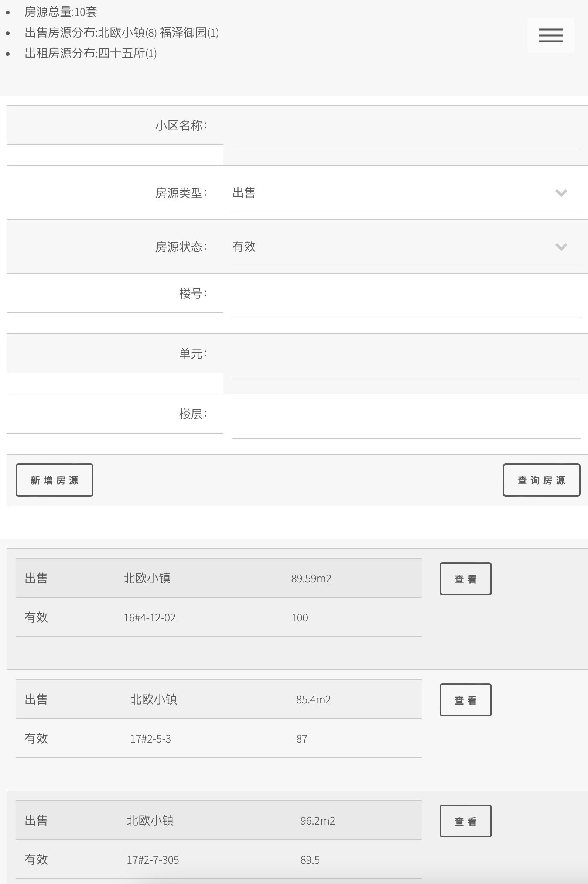Image resolution: width=588 pixels, height=884 pixels.
Task: Click the 楼层 label
Action: [193, 414]
